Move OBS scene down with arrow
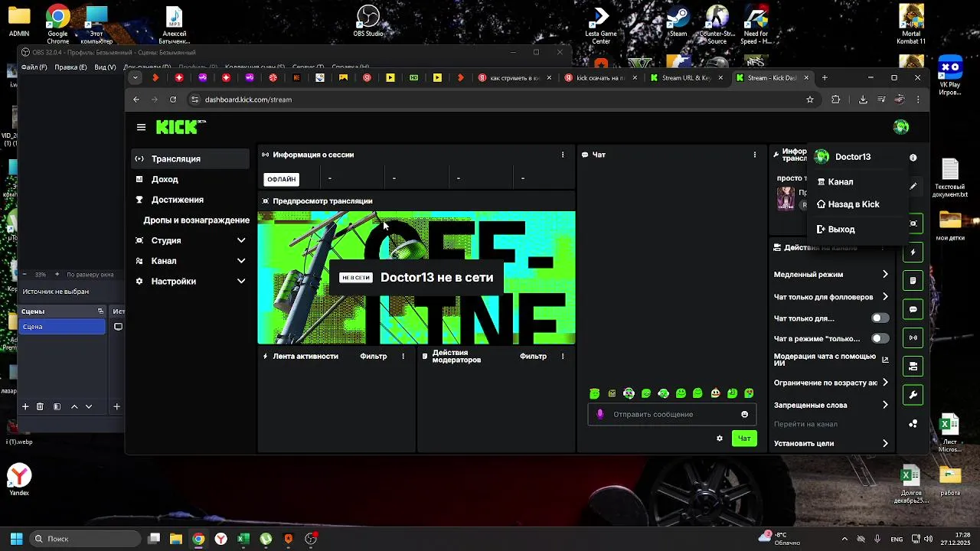 [x=89, y=407]
